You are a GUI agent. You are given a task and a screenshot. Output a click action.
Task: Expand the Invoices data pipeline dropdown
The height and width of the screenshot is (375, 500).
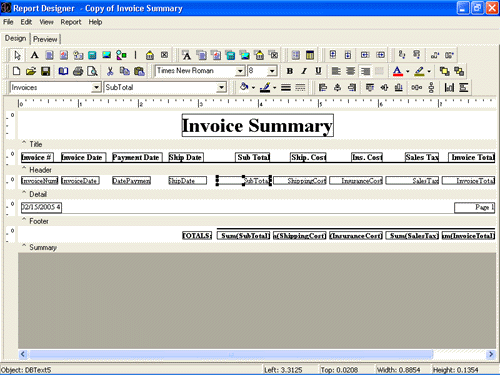(96, 87)
